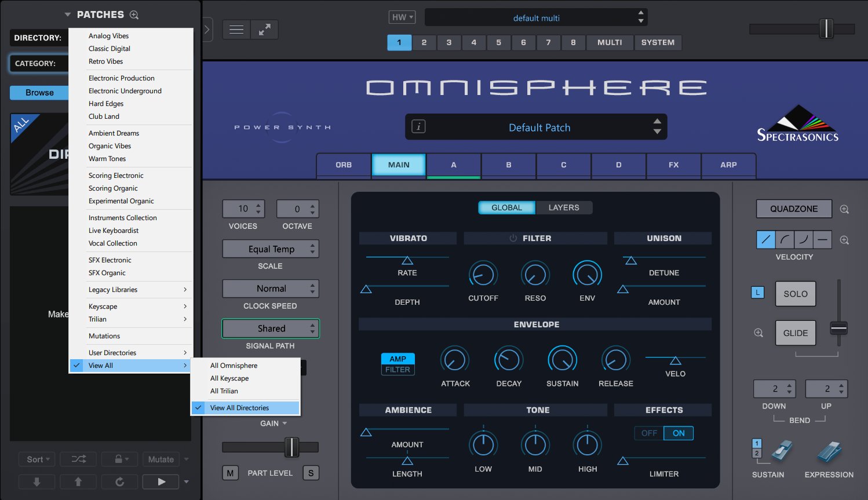Click the master volume slider at top right
Viewport: 868px width, 500px height.
click(x=802, y=28)
